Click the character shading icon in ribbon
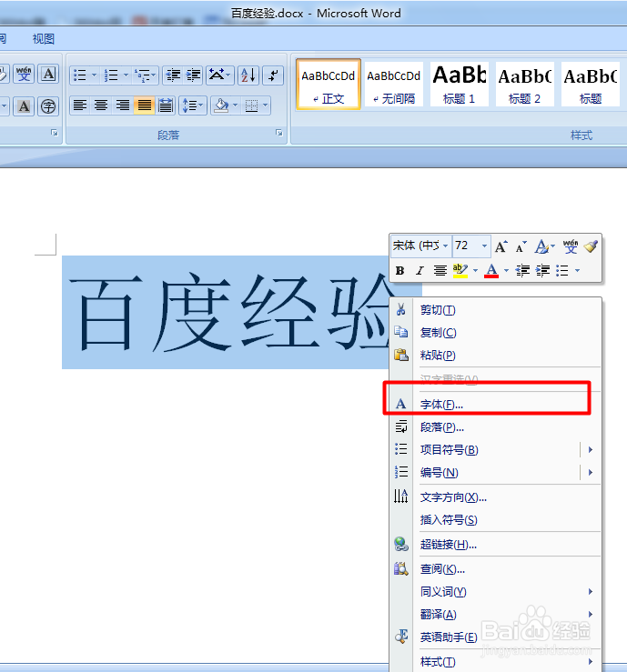 (24, 105)
